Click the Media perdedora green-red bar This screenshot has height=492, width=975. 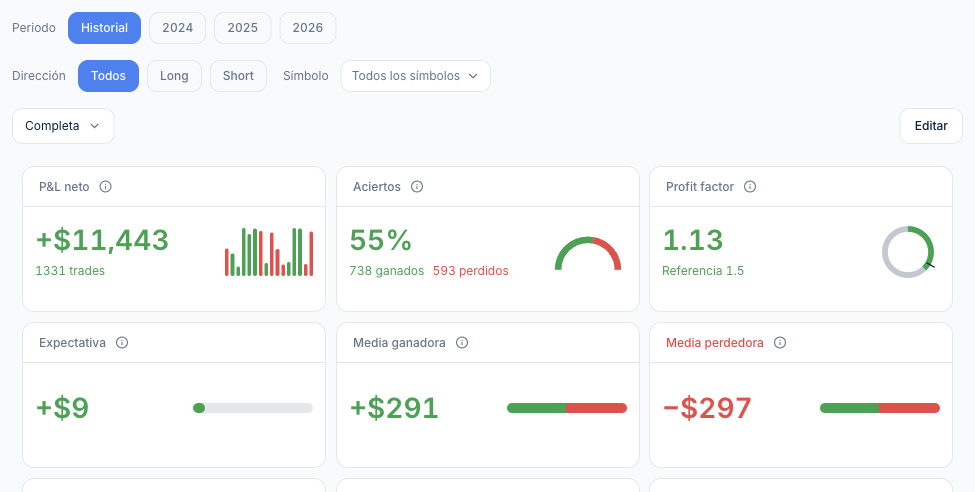880,408
